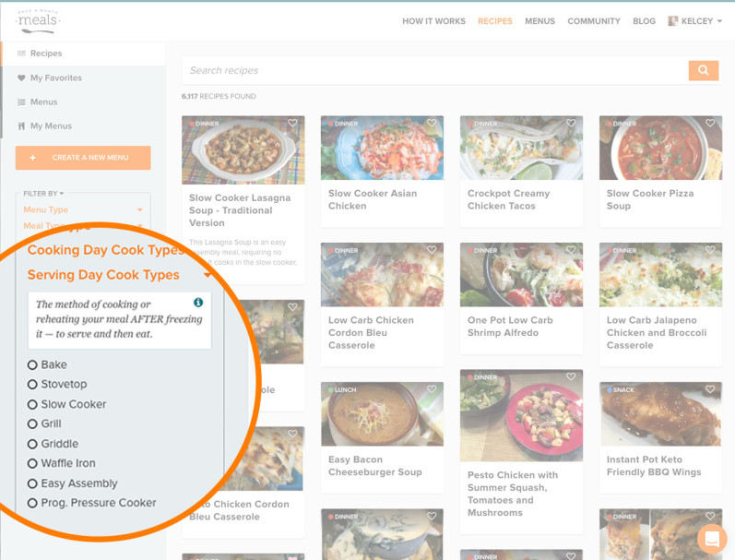
Task: Select the Prog. Pressure Cooker radio option
Action: click(32, 503)
